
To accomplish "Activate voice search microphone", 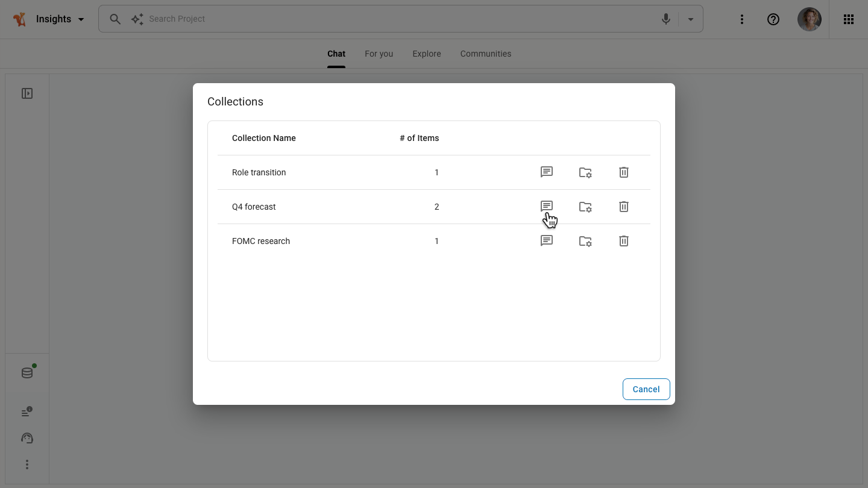I will (x=666, y=19).
